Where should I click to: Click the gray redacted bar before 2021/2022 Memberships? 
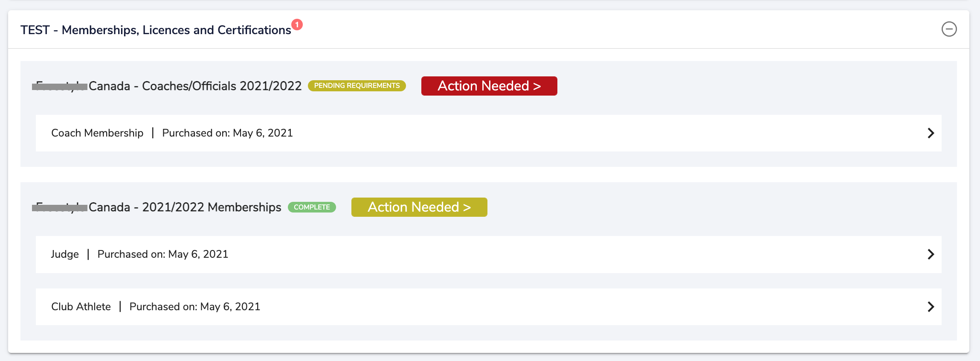[x=60, y=208]
